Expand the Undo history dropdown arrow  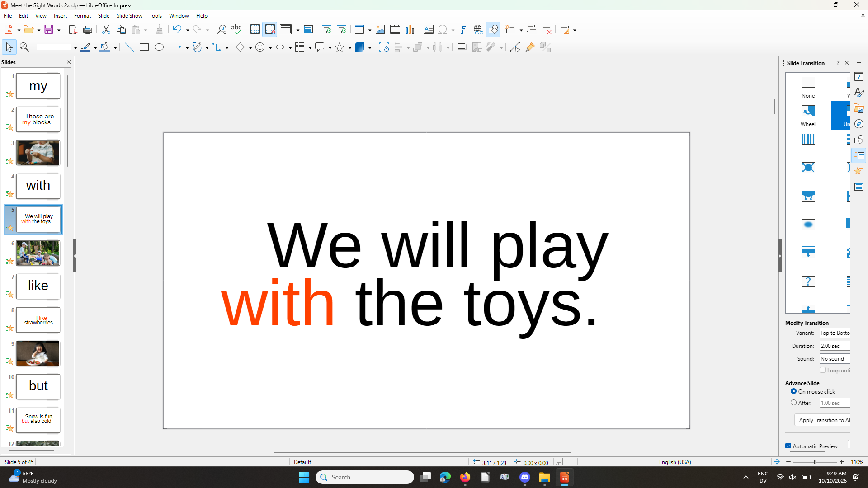point(187,30)
